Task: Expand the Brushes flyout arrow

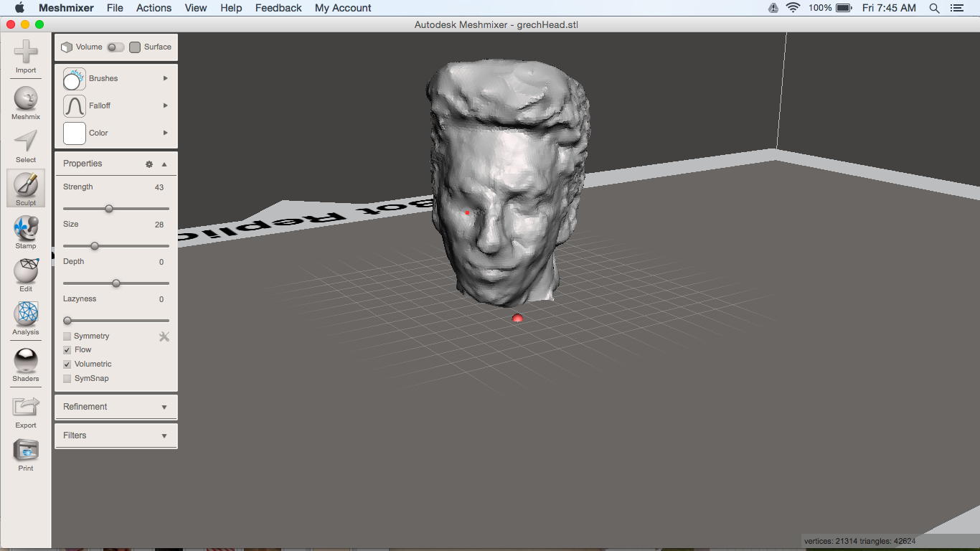Action: pos(166,79)
